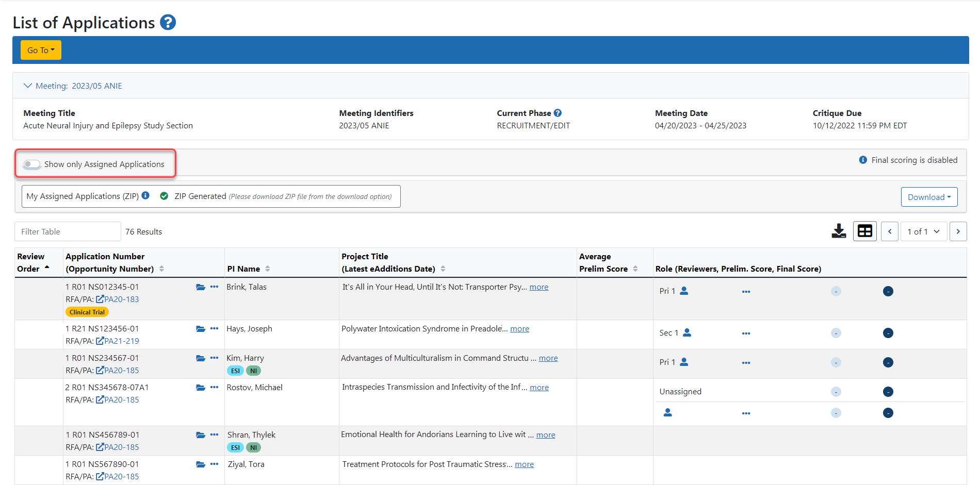This screenshot has width=980, height=485.
Task: Expand Treatment Protocols title via more
Action: point(524,464)
